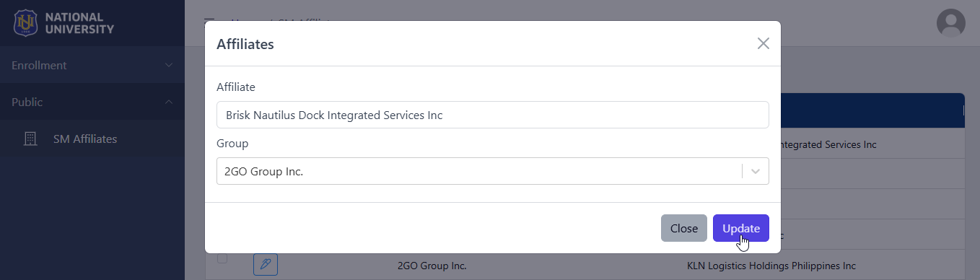The height and width of the screenshot is (280, 980).
Task: Click the Close button in the dialog footer
Action: [684, 228]
